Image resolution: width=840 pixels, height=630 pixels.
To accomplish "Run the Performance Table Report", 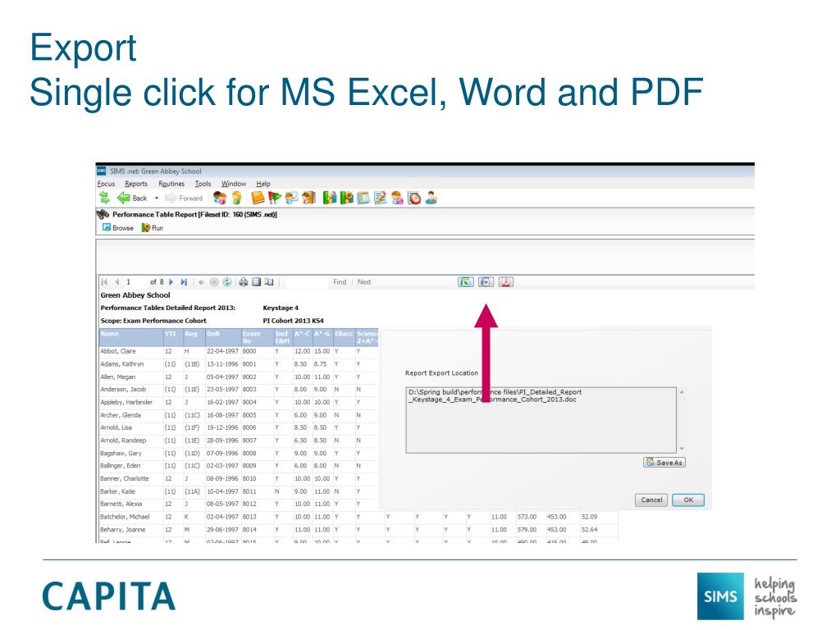I will (152, 228).
